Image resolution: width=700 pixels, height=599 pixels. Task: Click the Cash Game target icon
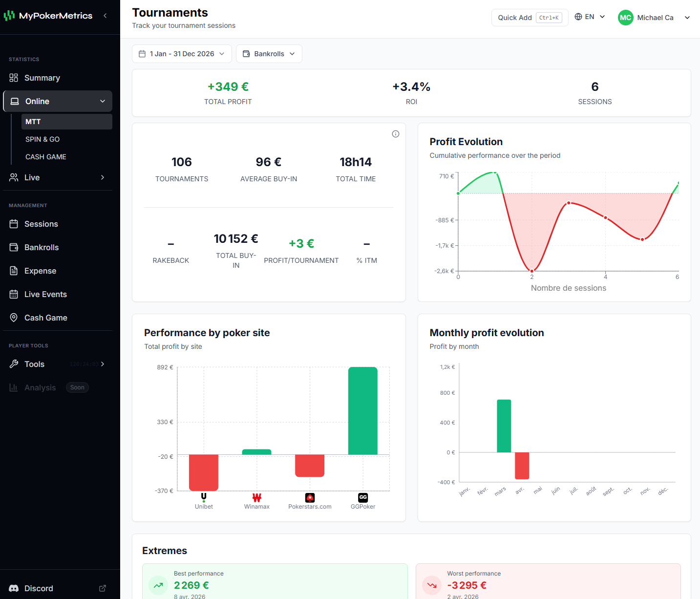[14, 318]
